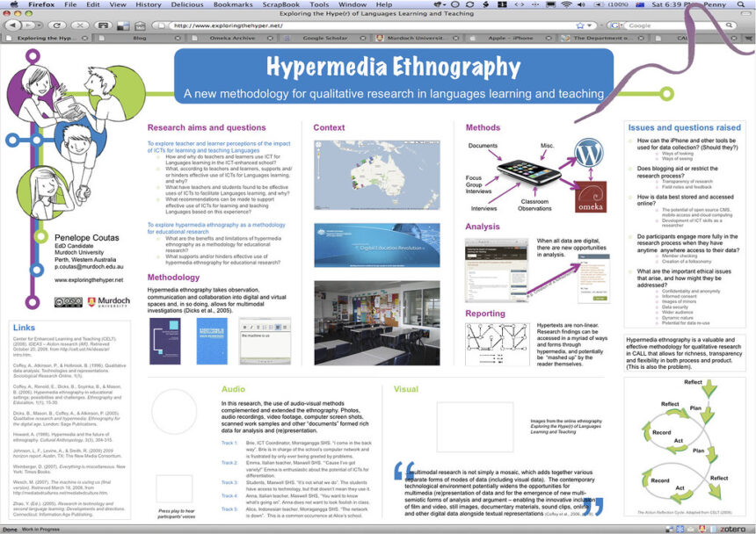The height and width of the screenshot is (534, 756).
Task: Click inside the Google search field
Action: click(x=675, y=25)
